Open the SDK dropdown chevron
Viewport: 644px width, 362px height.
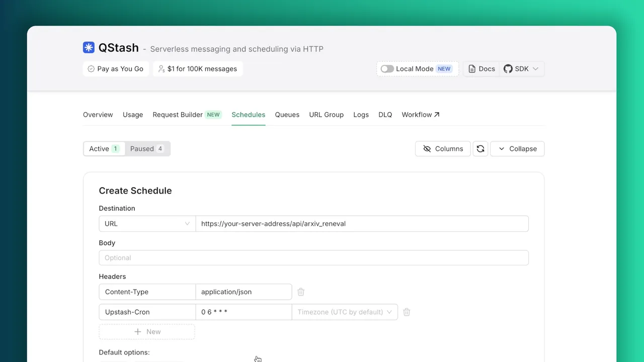click(535, 69)
